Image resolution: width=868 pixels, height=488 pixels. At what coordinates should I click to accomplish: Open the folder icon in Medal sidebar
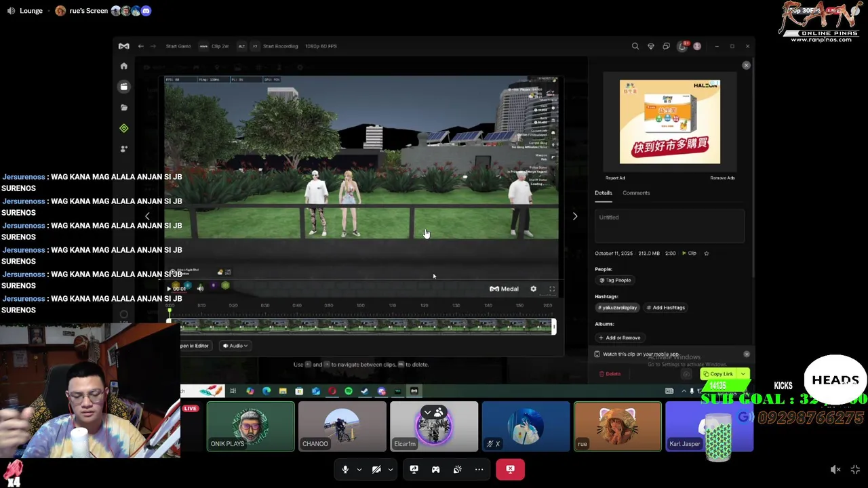[x=123, y=107]
